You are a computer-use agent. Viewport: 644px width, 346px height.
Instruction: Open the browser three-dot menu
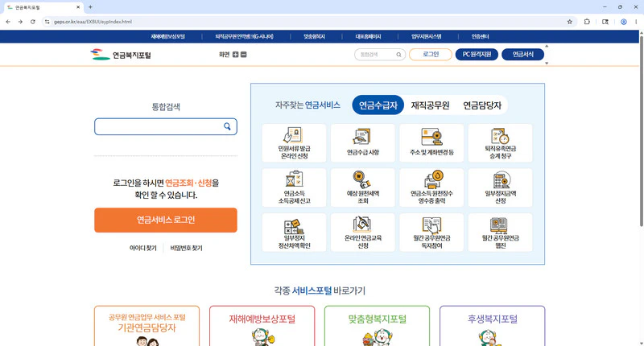pos(636,22)
